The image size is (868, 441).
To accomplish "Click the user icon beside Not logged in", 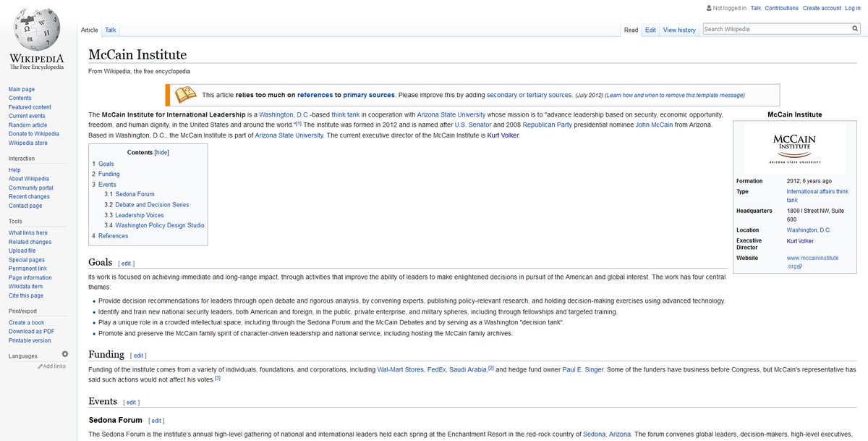I will 708,8.
